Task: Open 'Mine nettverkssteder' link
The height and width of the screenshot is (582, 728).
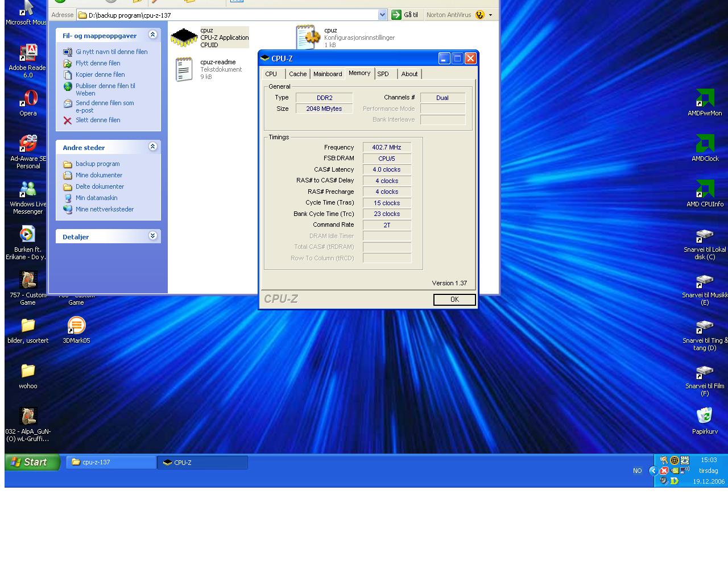Action: click(105, 209)
